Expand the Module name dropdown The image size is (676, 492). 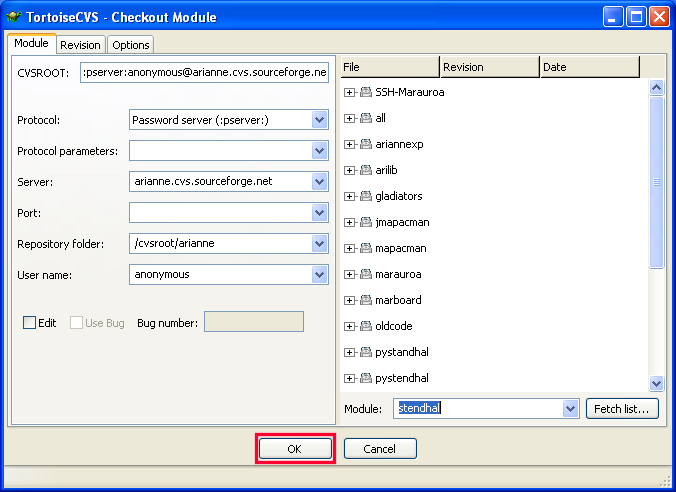pyautogui.click(x=570, y=408)
